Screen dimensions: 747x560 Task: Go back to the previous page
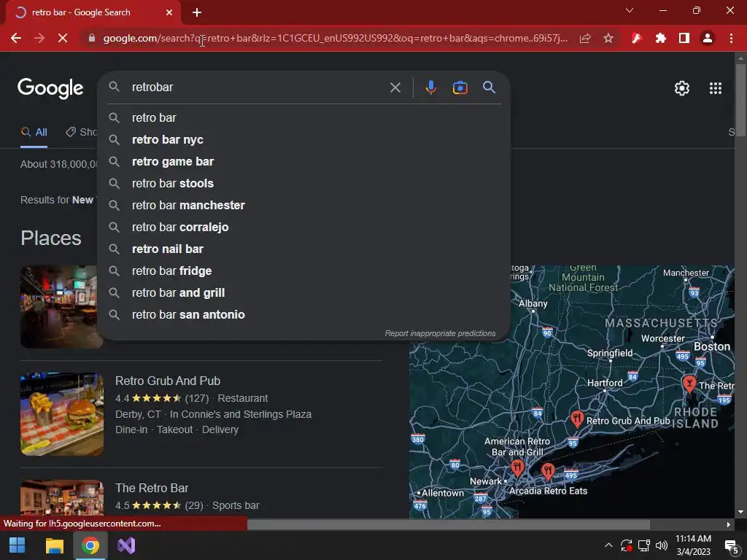[16, 38]
